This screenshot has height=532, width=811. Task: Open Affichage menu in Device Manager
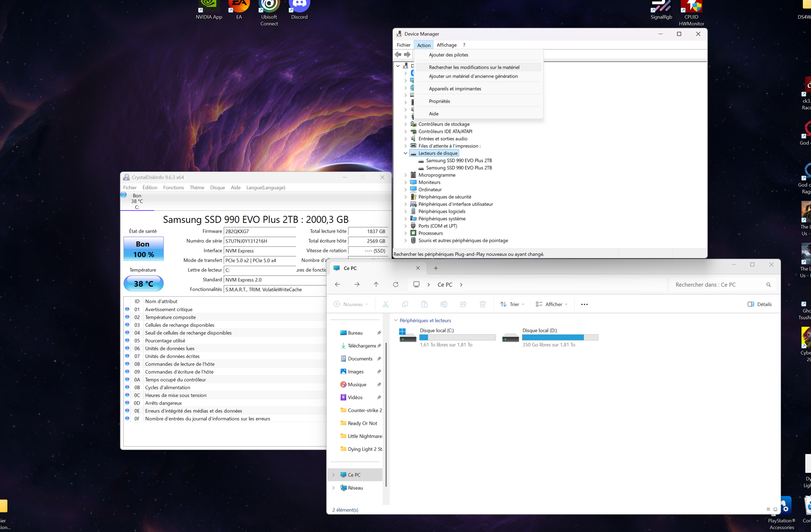click(x=446, y=45)
